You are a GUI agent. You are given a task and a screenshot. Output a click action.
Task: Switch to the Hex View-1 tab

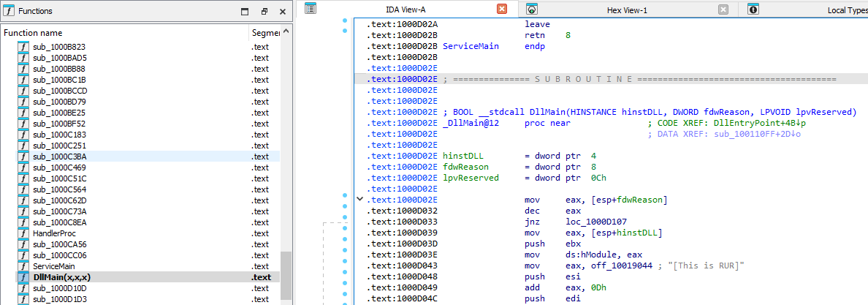(627, 10)
